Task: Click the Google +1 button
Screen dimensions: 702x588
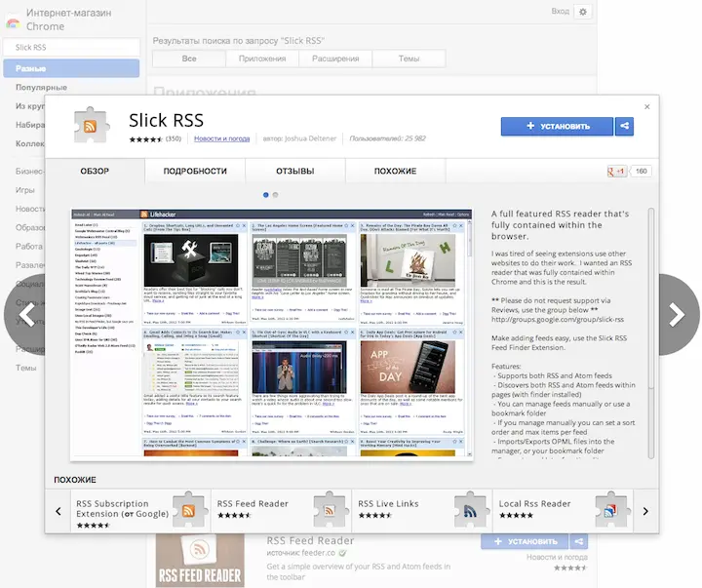Action: 616,171
